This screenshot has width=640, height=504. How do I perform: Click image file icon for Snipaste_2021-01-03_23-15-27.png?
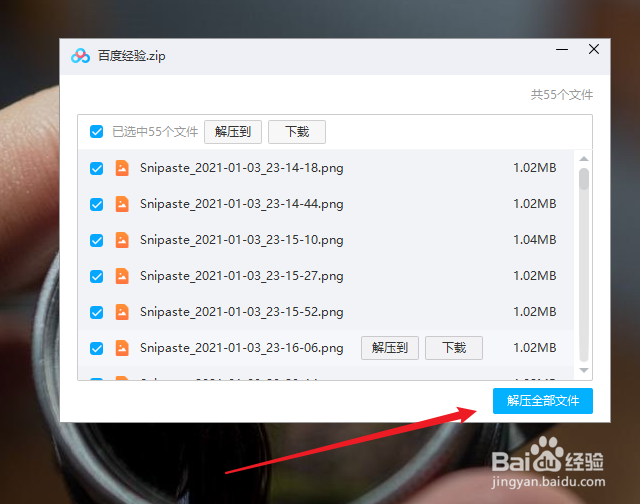pyautogui.click(x=122, y=276)
